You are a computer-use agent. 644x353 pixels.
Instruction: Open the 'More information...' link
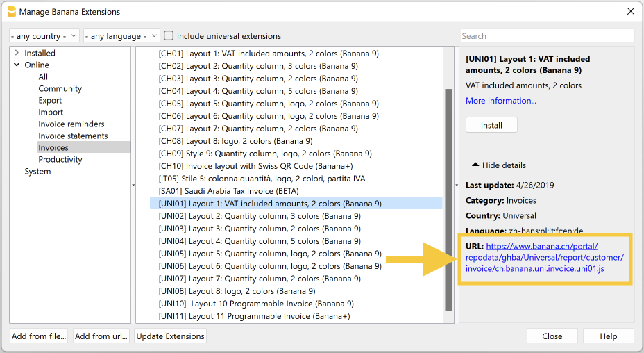[500, 100]
